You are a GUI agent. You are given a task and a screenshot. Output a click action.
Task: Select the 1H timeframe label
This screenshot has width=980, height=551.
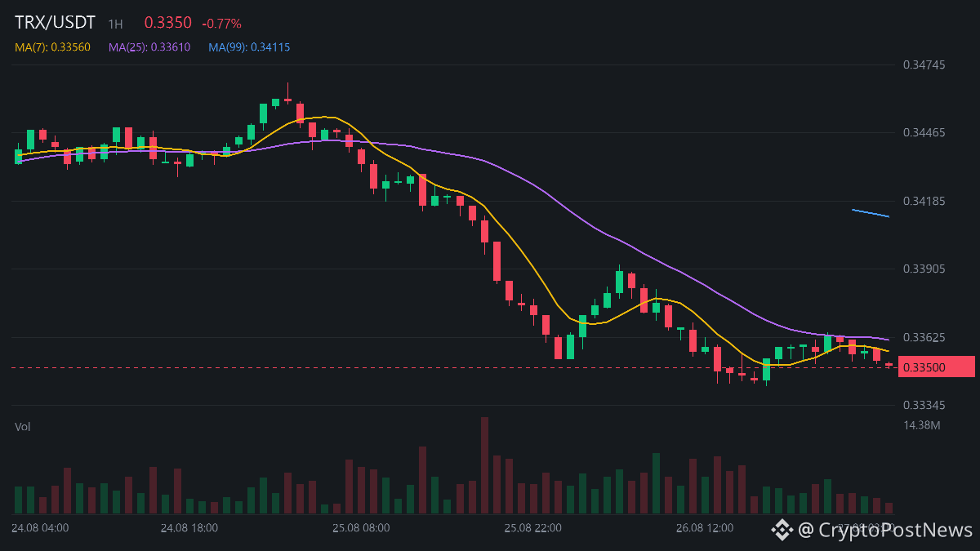click(115, 24)
